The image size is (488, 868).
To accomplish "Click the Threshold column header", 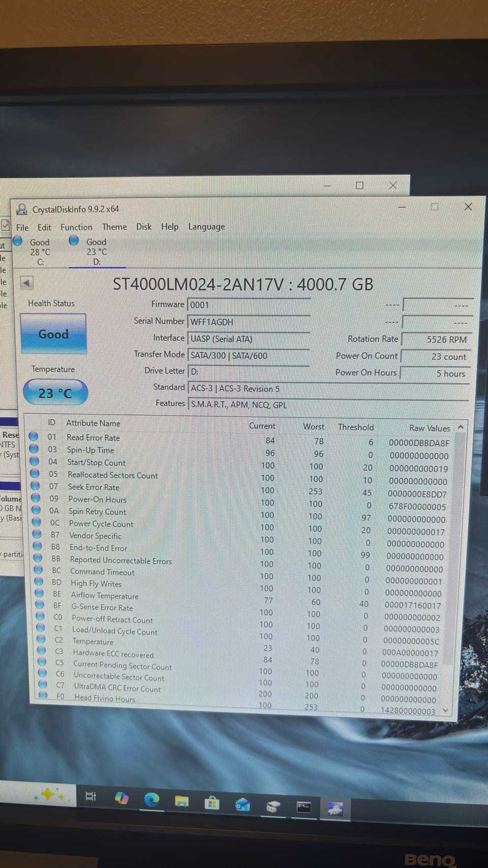I will (356, 427).
